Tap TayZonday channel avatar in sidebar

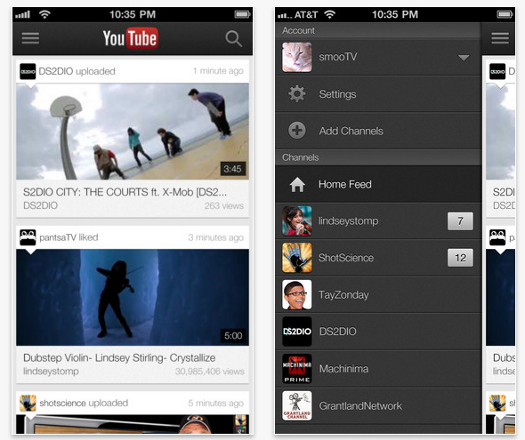tap(297, 295)
